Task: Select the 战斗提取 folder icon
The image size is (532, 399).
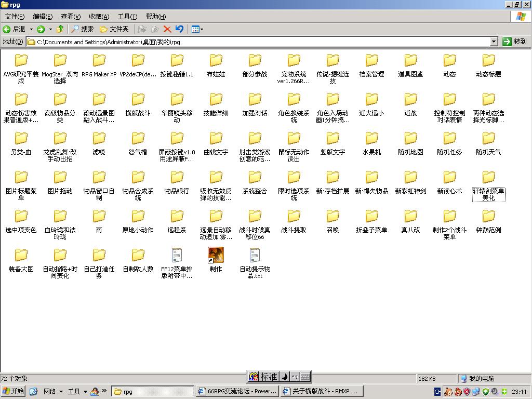Action: click(294, 217)
